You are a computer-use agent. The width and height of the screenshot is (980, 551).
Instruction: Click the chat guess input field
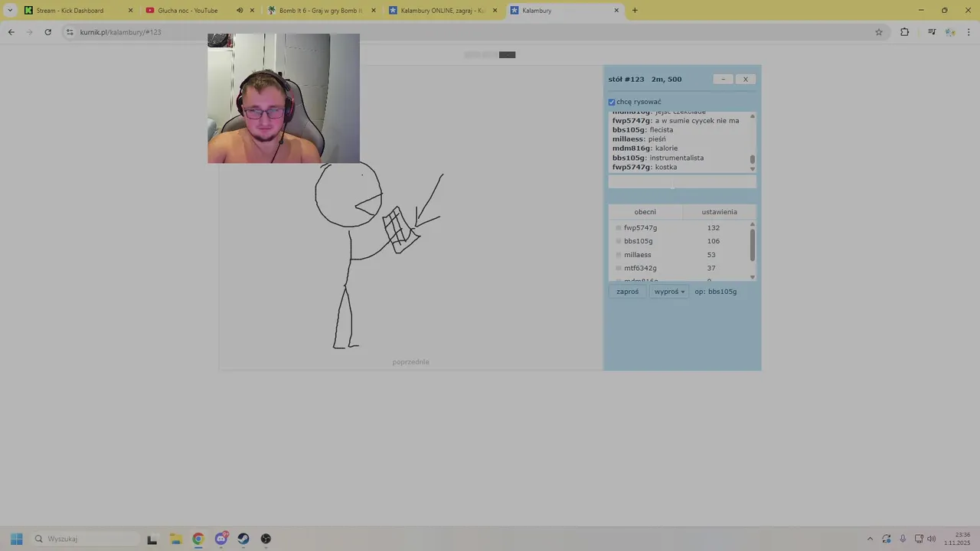[x=682, y=182]
